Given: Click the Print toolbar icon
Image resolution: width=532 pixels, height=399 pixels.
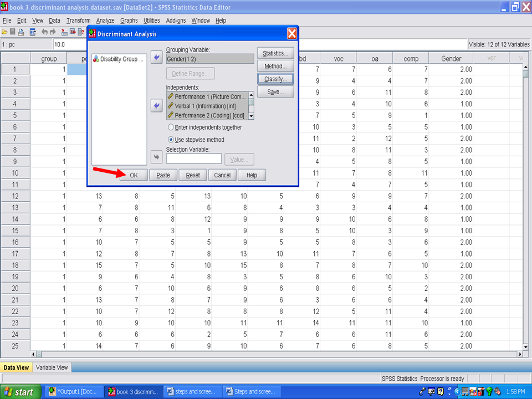Looking at the screenshot, I should pos(21,32).
